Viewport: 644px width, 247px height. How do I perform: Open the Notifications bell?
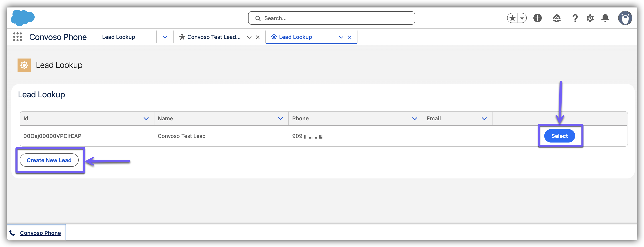605,18
